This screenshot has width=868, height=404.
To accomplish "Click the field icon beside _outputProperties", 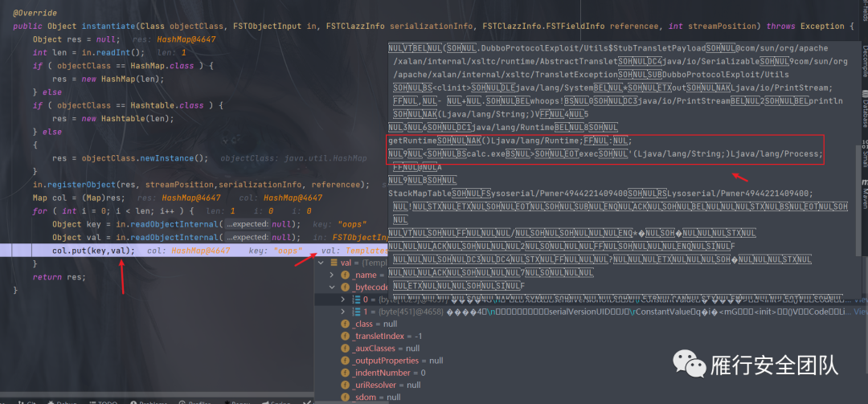I will (345, 361).
